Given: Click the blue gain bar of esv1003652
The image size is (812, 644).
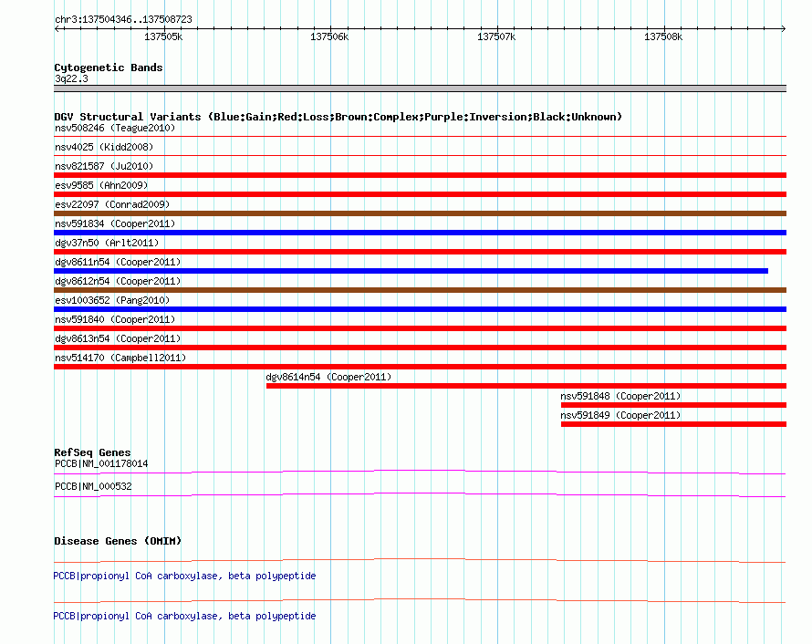Looking at the screenshot, I should [420, 309].
